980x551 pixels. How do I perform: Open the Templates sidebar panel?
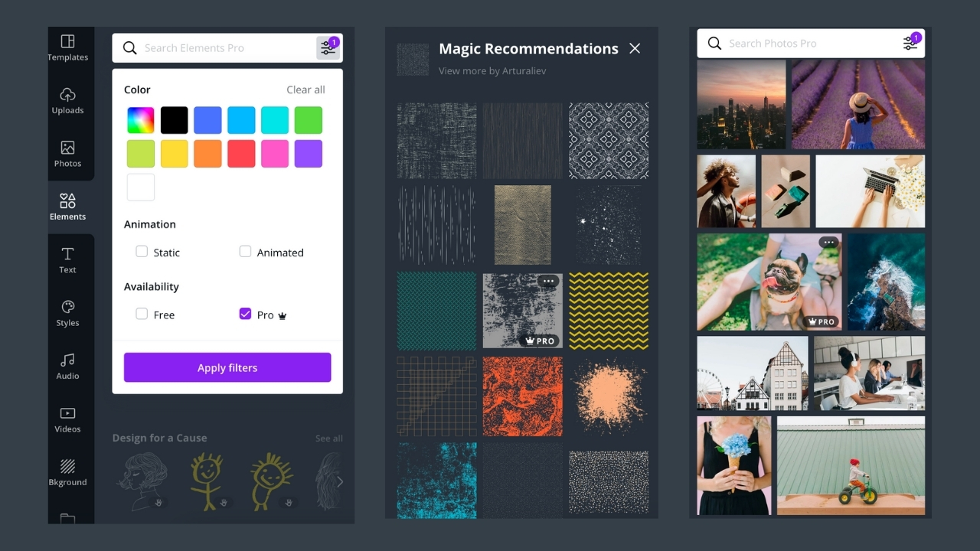67,47
